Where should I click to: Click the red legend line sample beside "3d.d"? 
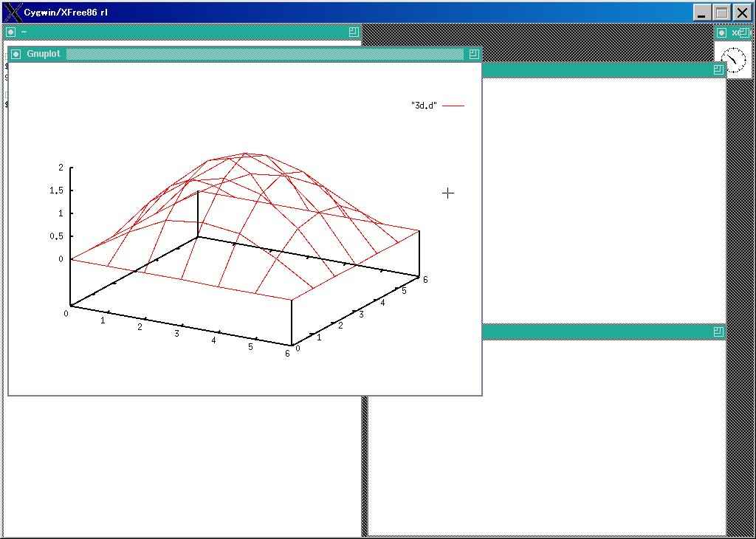click(453, 105)
